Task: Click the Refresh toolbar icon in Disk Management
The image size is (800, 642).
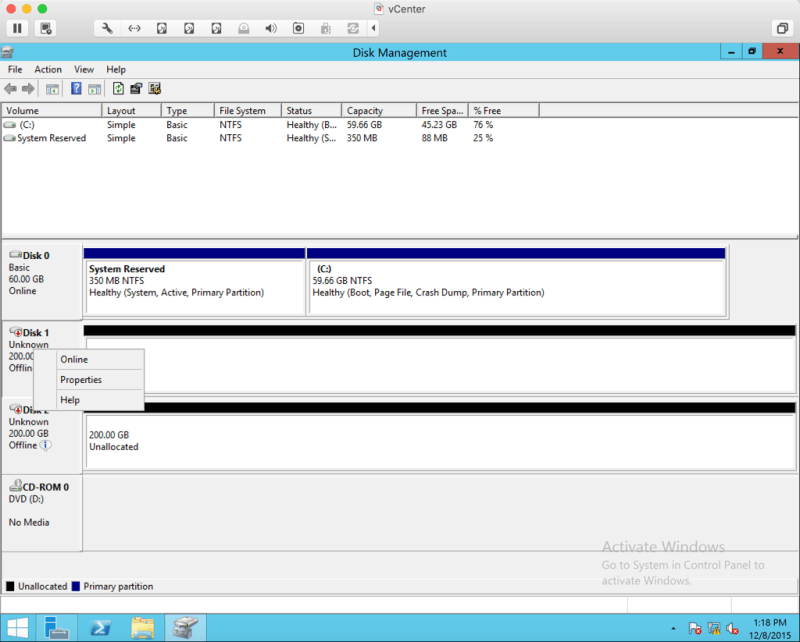Action: click(118, 89)
